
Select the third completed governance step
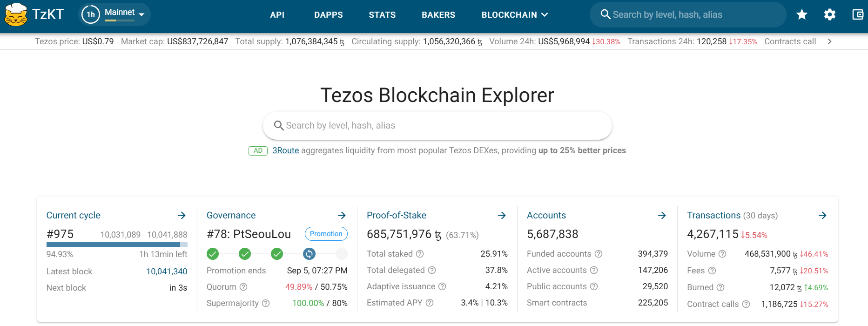(x=277, y=254)
